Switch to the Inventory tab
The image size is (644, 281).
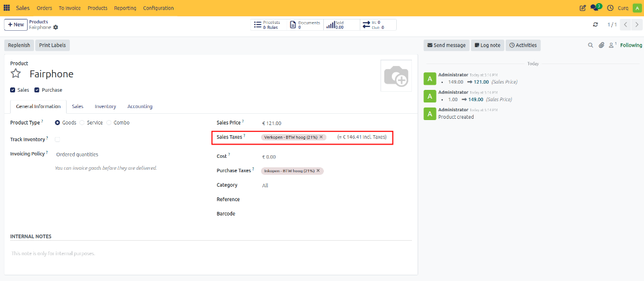pyautogui.click(x=105, y=106)
